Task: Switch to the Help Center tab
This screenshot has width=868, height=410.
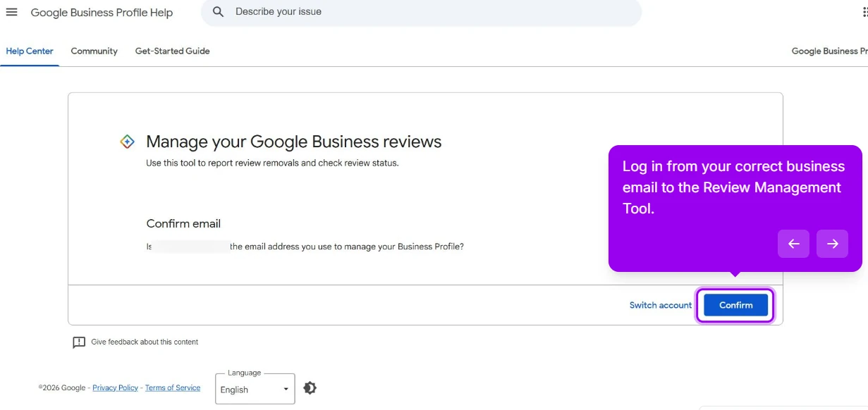Action: 30,51
